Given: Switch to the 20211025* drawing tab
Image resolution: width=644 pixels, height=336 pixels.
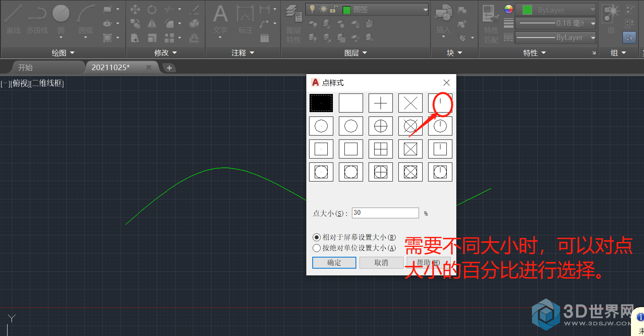Looking at the screenshot, I should [x=111, y=68].
